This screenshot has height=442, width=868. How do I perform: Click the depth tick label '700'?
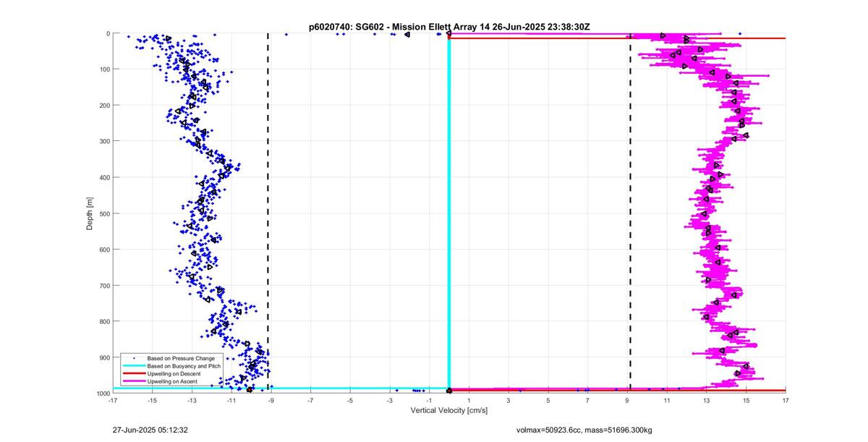[104, 285]
